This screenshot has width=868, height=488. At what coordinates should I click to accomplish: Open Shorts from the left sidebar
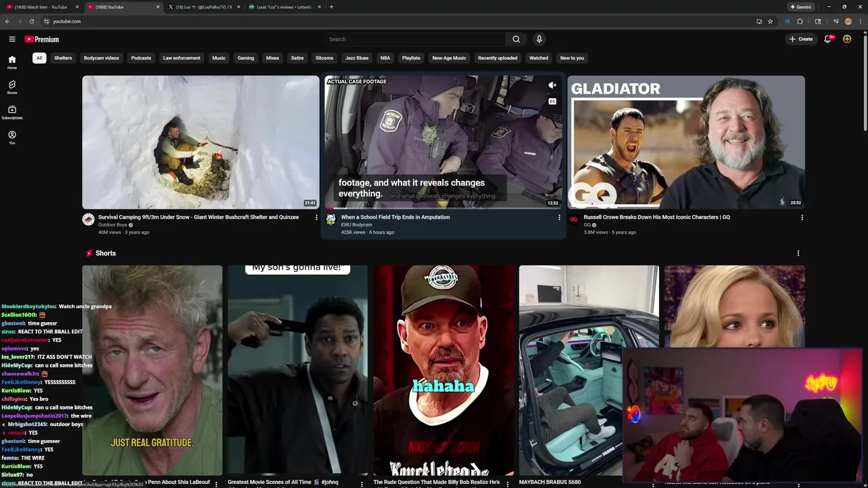coord(12,87)
